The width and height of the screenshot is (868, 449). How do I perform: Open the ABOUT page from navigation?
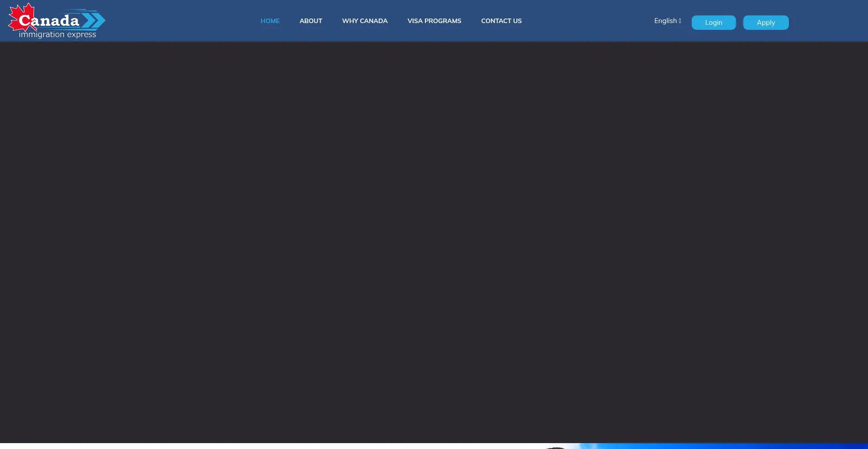click(311, 21)
